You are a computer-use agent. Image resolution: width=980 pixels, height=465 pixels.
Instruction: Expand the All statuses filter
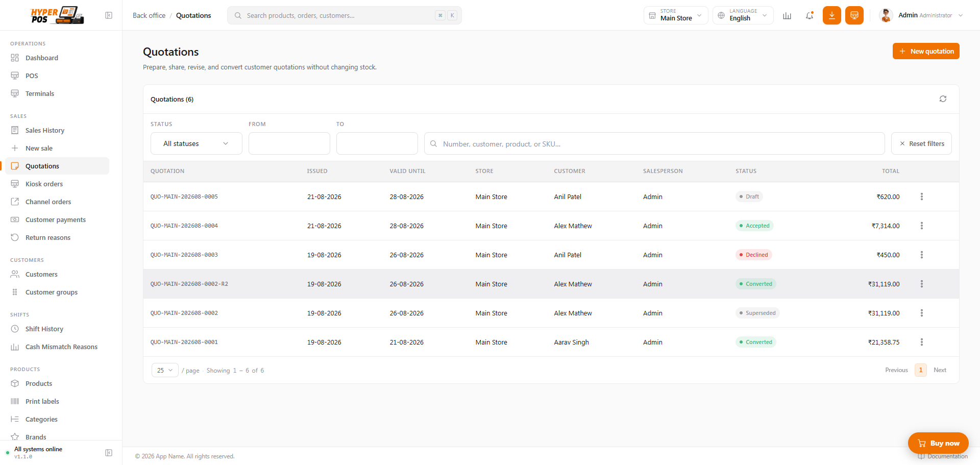click(196, 143)
